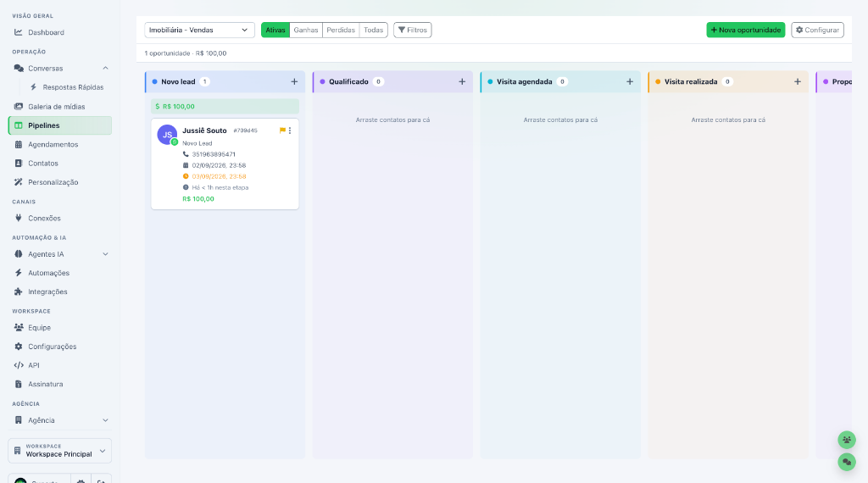This screenshot has height=483, width=868.
Task: Add an opportunity to Visita realizada column
Action: (797, 81)
